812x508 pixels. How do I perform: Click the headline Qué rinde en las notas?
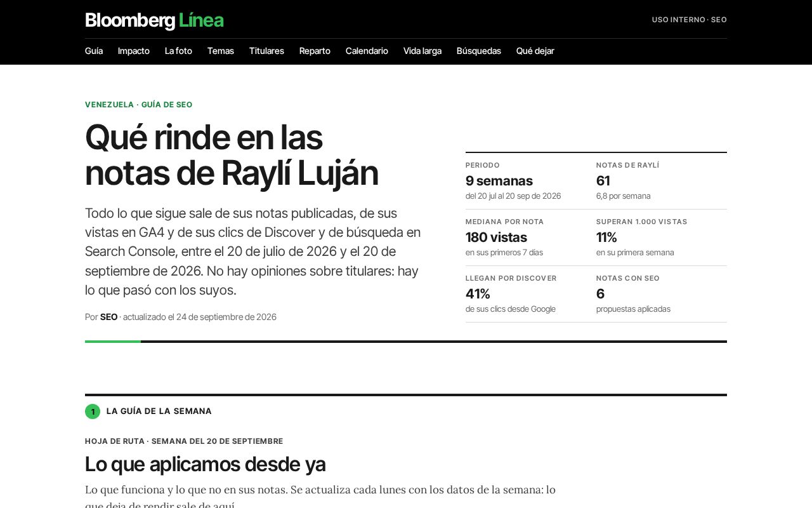pyautogui.click(x=232, y=155)
